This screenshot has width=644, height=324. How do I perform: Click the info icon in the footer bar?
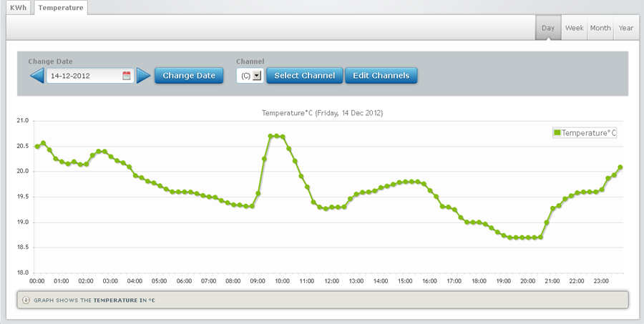pyautogui.click(x=26, y=300)
